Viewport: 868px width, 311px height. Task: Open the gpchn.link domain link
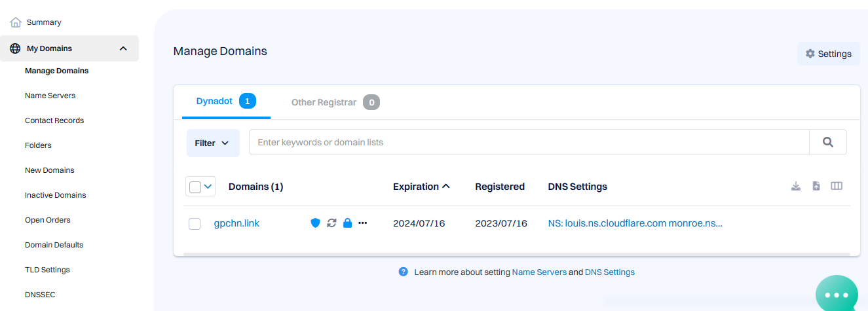(236, 223)
